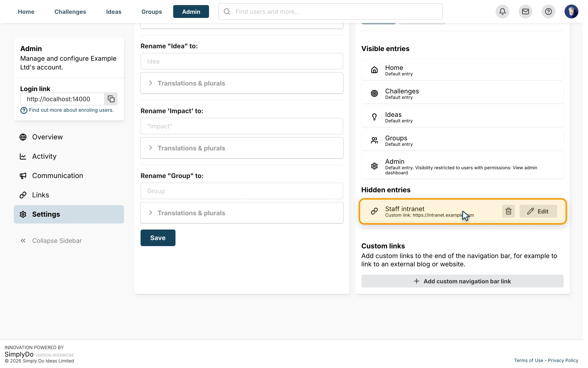
Task: Collapse the sidebar
Action: click(x=51, y=241)
